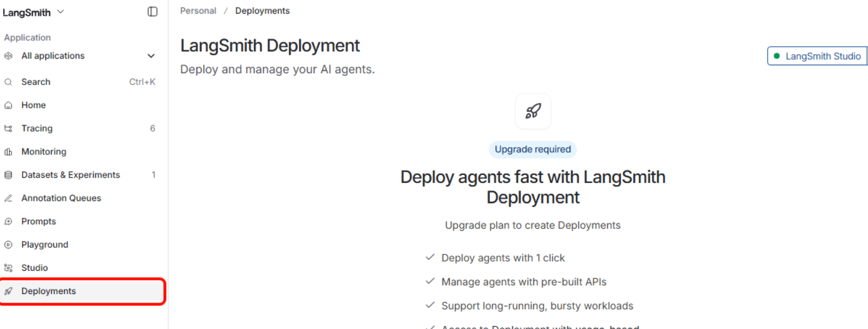868x329 pixels.
Task: Expand the All applications dropdown
Action: pyautogui.click(x=80, y=56)
